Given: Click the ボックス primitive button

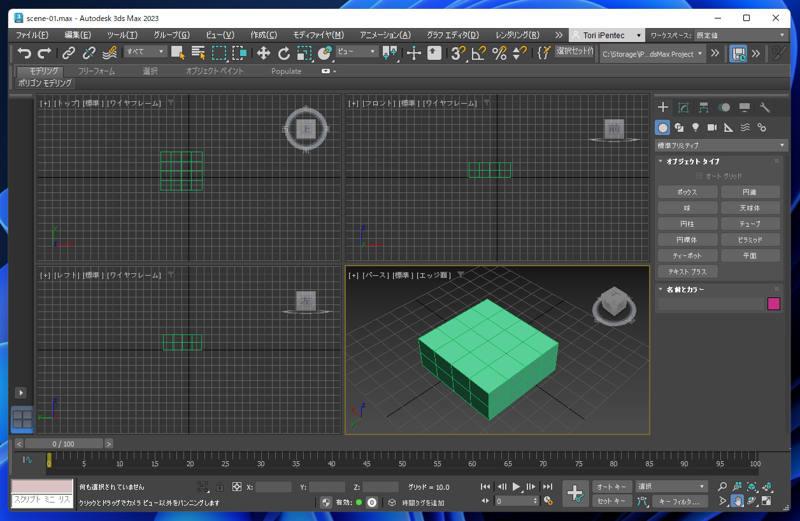Looking at the screenshot, I should (687, 192).
